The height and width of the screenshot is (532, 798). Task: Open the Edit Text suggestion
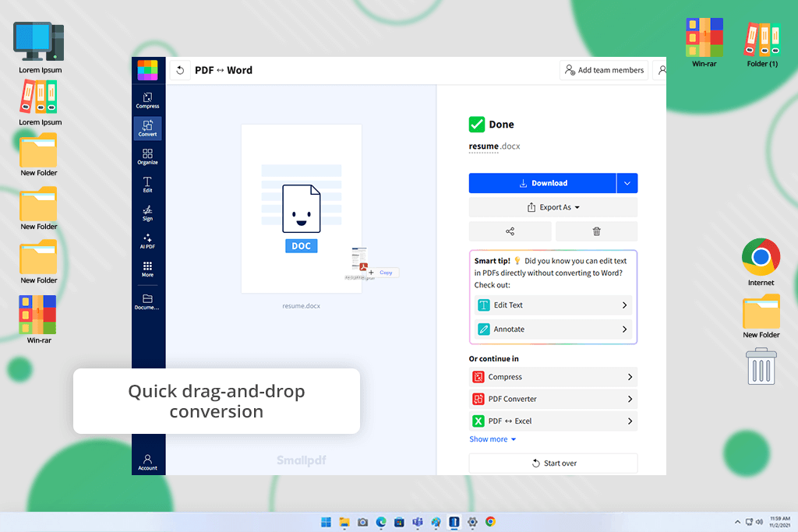coord(553,305)
